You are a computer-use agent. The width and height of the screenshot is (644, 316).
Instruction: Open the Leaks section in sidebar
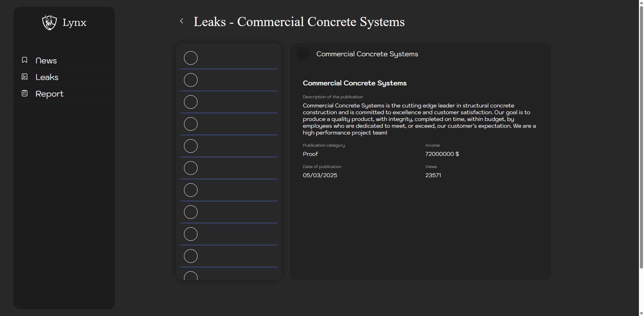coord(47,77)
